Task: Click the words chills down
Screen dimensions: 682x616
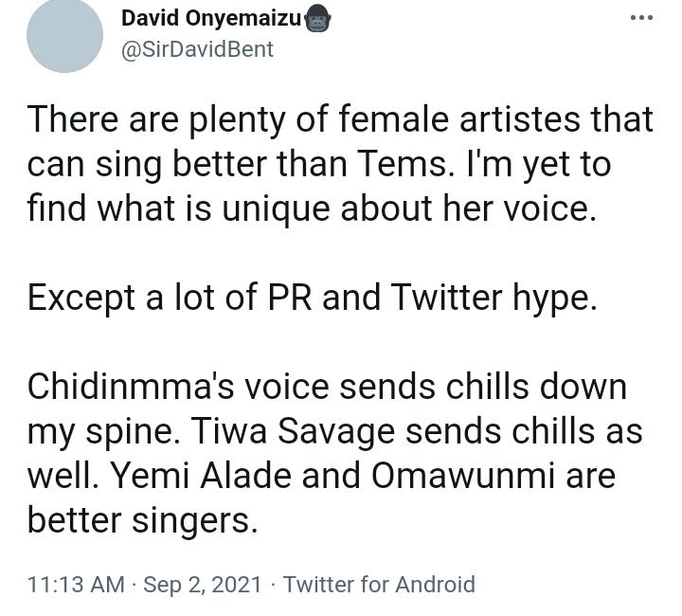Action: point(536,387)
